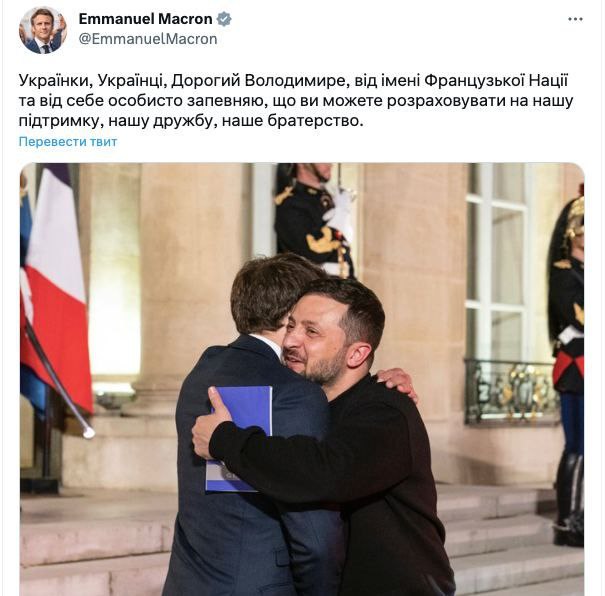The height and width of the screenshot is (596, 605).
Task: Click the uniformed guard standing in the doorway
Action: [x=314, y=220]
